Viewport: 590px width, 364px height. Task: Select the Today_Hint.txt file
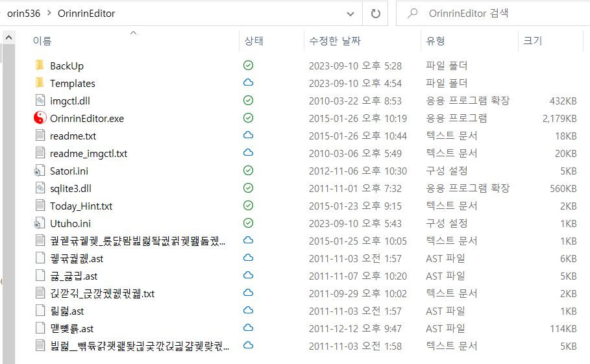click(x=80, y=206)
